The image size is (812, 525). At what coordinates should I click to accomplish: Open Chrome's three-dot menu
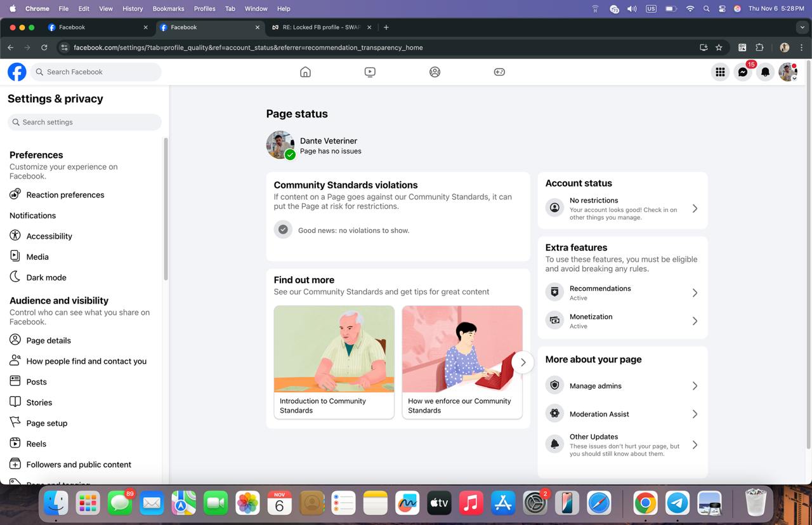[x=801, y=48]
